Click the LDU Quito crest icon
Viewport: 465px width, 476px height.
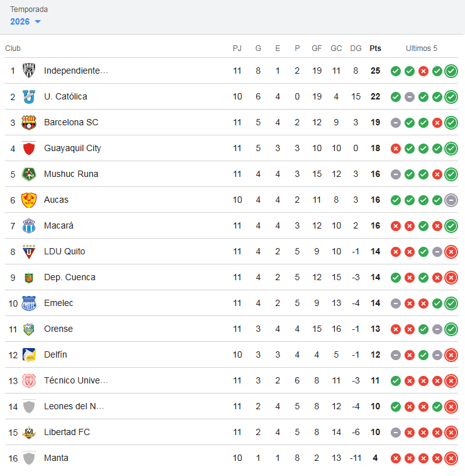(x=29, y=251)
